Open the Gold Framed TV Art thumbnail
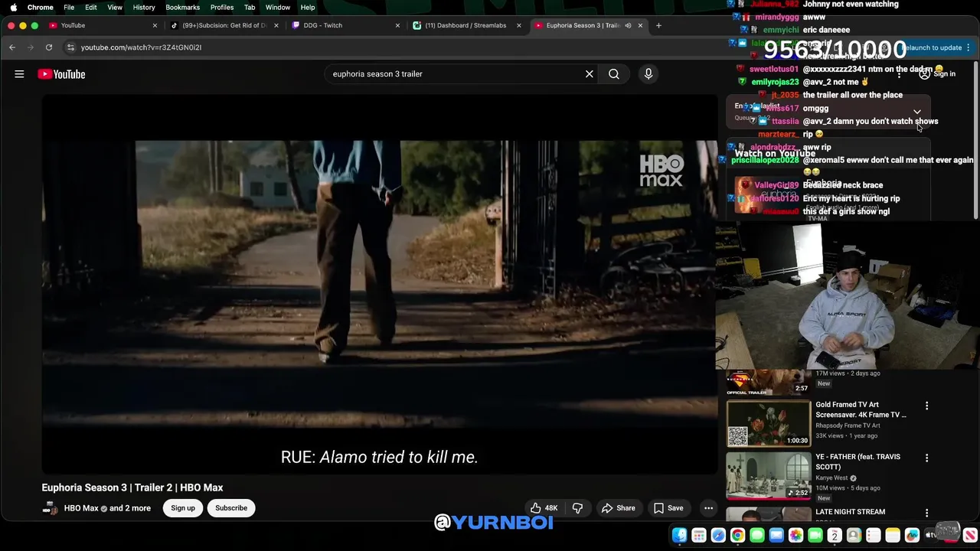 (769, 423)
